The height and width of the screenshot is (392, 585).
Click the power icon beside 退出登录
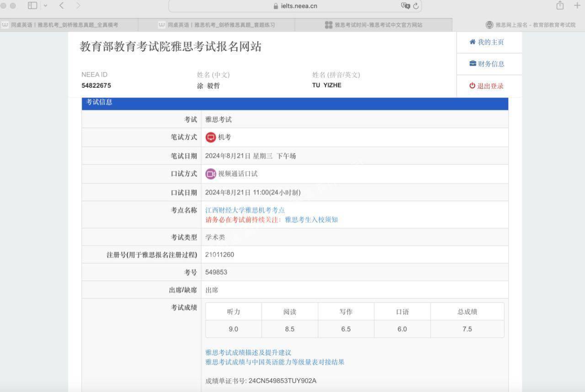[472, 85]
